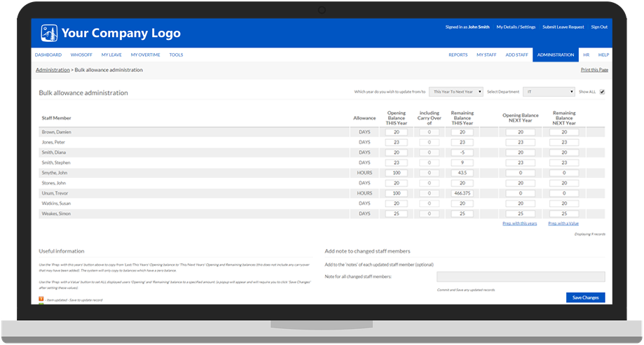Click Smythe, John remaining balance field 43.5
Screen dimensions: 644x345
tap(462, 173)
